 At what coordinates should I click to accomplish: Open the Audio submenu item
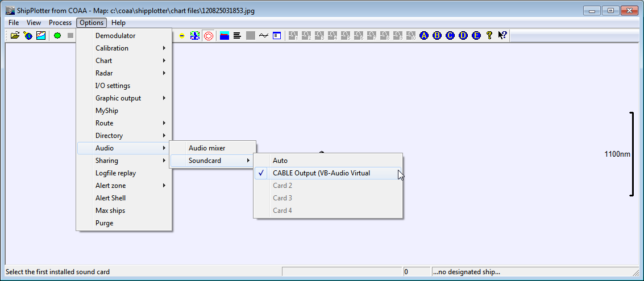point(124,148)
